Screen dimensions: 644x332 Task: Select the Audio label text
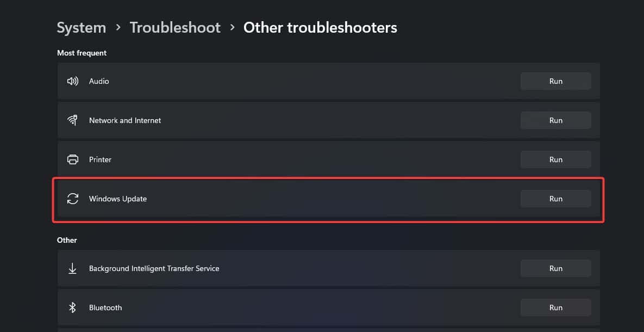(99, 81)
